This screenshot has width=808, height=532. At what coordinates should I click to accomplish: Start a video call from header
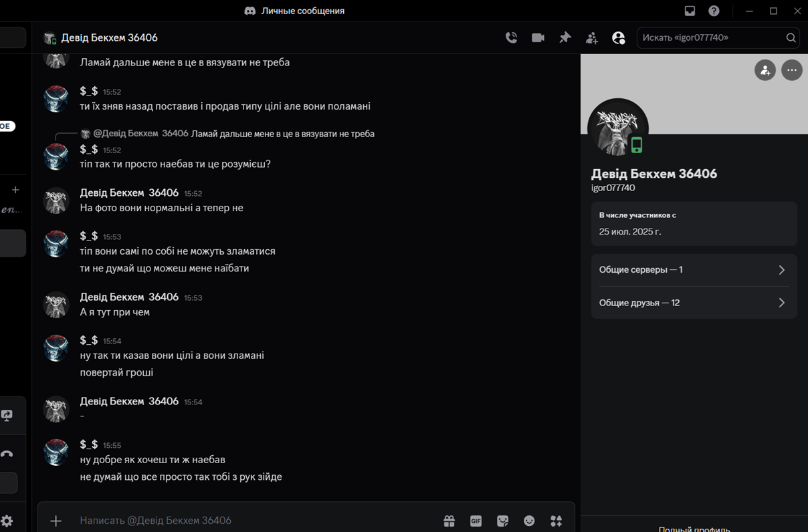click(x=538, y=37)
